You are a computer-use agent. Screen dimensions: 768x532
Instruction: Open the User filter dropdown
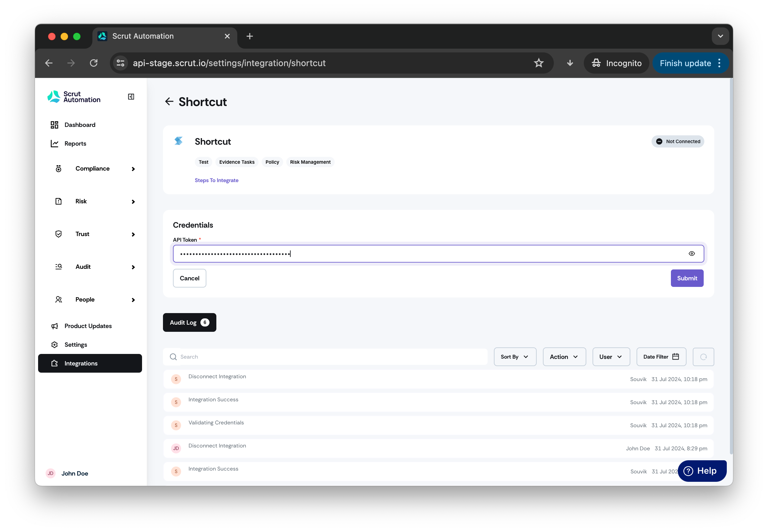611,357
